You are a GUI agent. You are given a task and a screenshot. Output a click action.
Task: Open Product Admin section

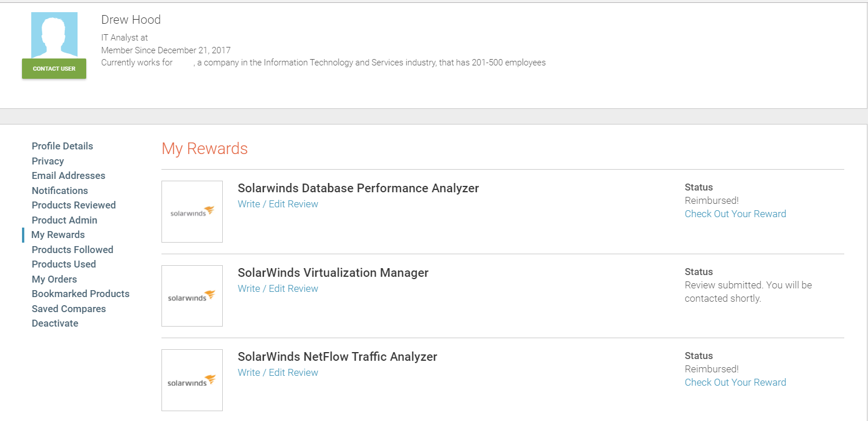pos(64,220)
